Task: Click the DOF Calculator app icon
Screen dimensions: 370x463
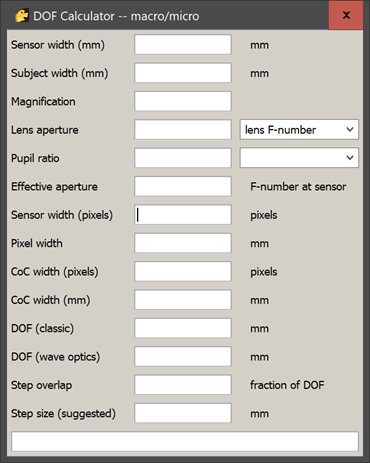Action: click(x=22, y=16)
